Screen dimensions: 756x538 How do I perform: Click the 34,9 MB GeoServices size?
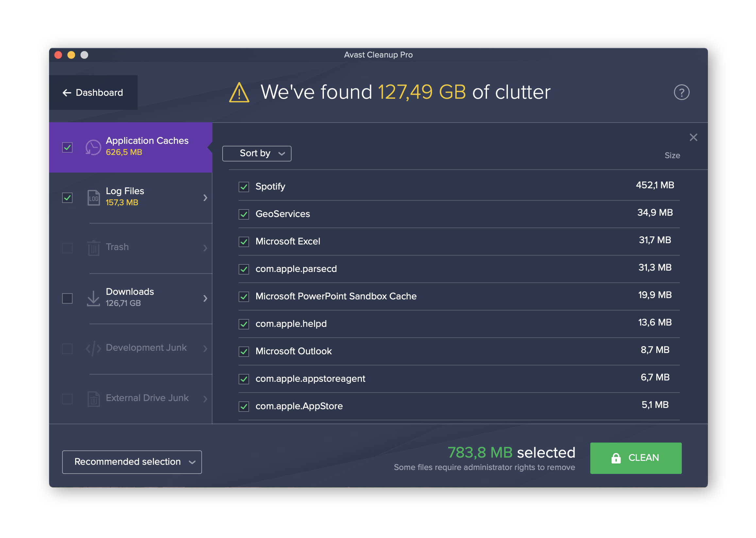655,213
